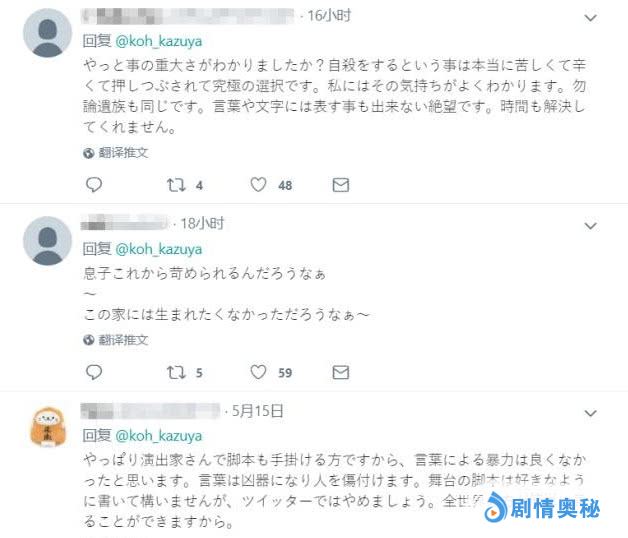Open the 16小时 tweet's more options chevron
Screen dimensions: 628x538
[x=590, y=18]
